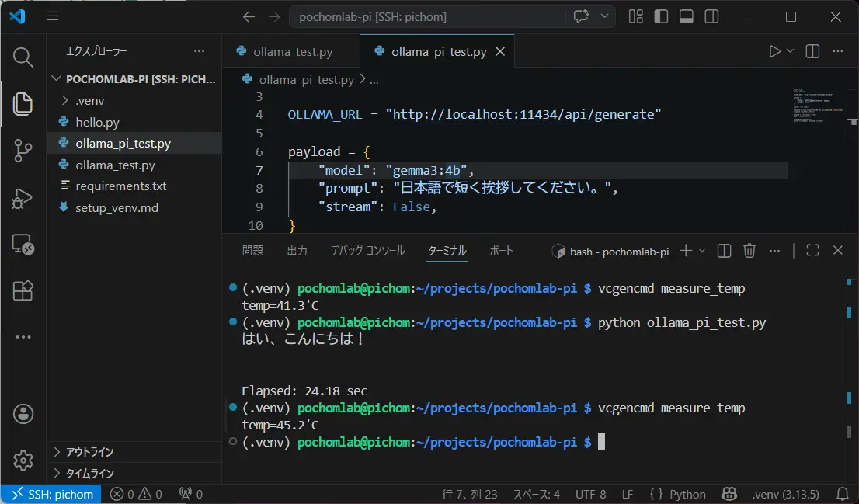Open the Copilot chat icon in title bar
The height and width of the screenshot is (504, 859).
pyautogui.click(x=581, y=16)
